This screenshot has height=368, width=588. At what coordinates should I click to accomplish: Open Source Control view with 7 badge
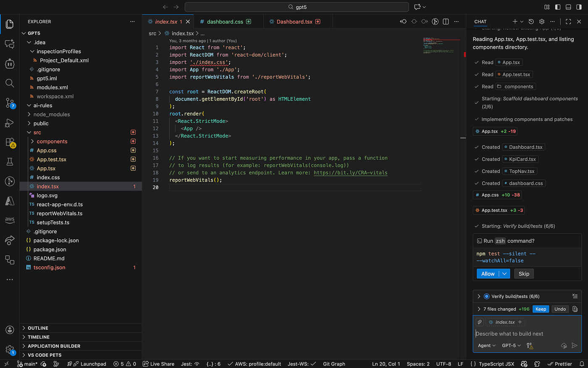(10, 103)
